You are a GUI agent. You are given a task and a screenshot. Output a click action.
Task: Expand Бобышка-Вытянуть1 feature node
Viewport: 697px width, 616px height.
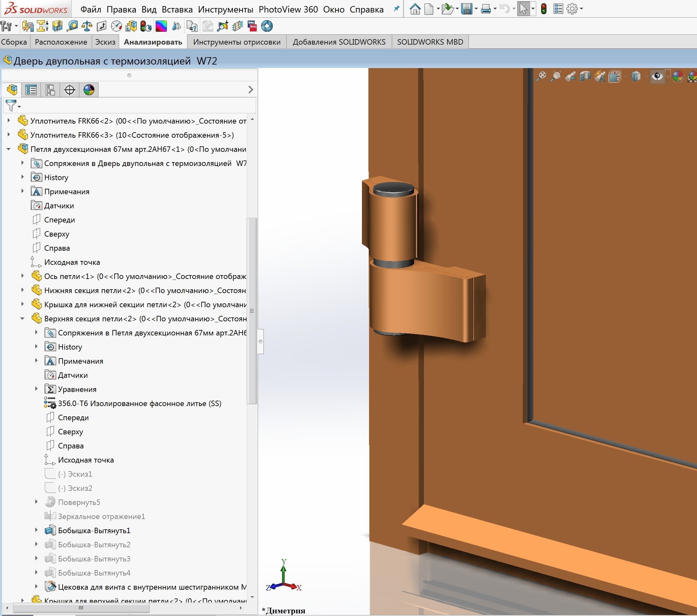tap(36, 530)
